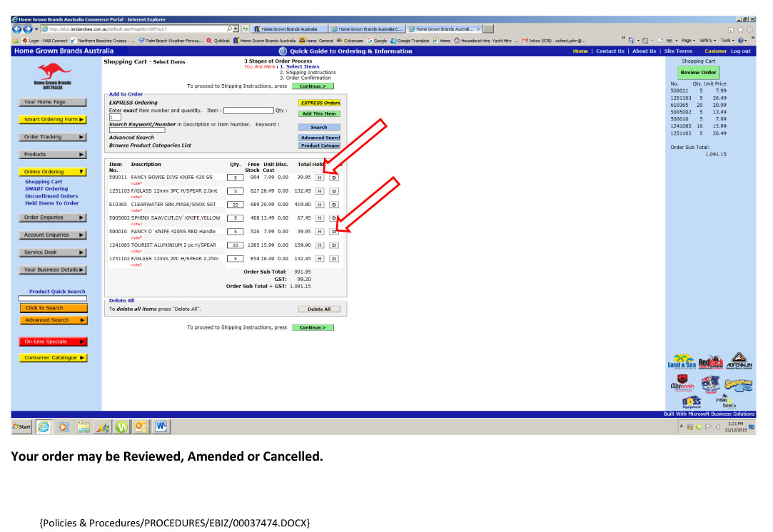Viewport: 773px width, 532px height.
Task: Collapse the Online Ordering sidebar menu
Action: (x=53, y=172)
